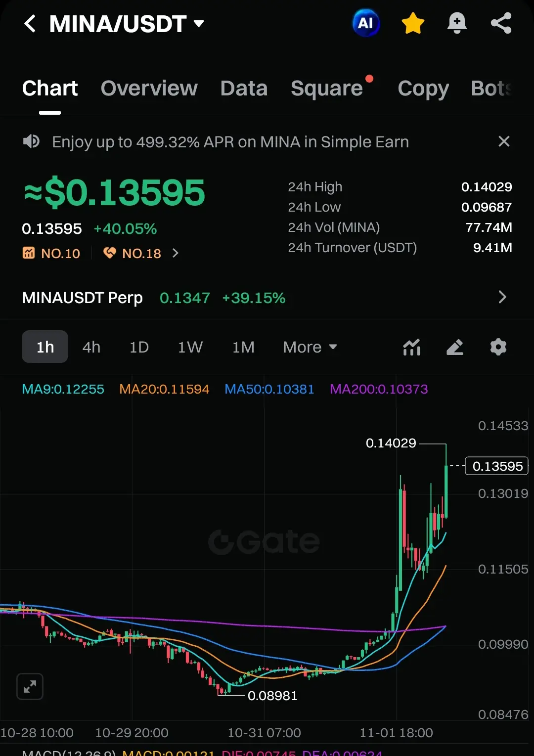Screen dimensions: 534x756
Task: Select the 4h timeframe
Action: [x=91, y=347]
